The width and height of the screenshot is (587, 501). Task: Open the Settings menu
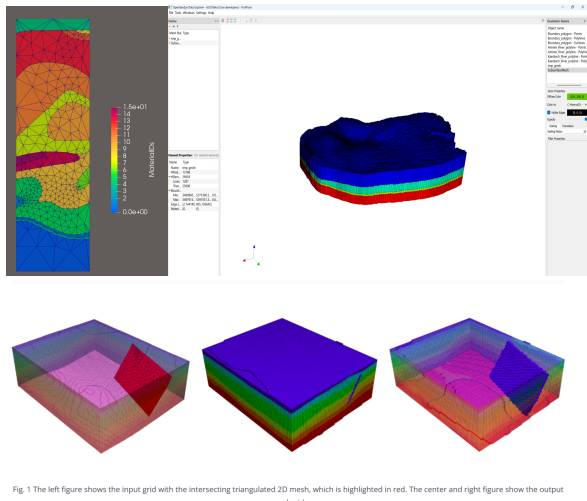tap(201, 13)
